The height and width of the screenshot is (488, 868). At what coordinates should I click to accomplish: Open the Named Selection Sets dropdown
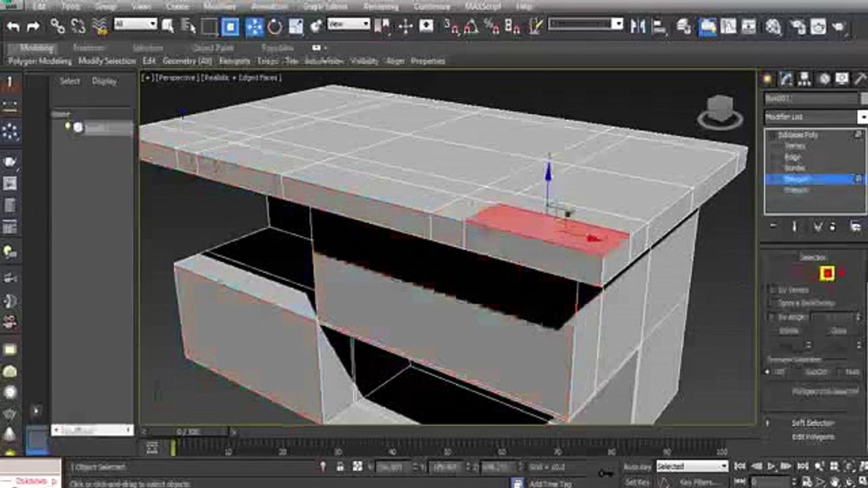point(586,24)
